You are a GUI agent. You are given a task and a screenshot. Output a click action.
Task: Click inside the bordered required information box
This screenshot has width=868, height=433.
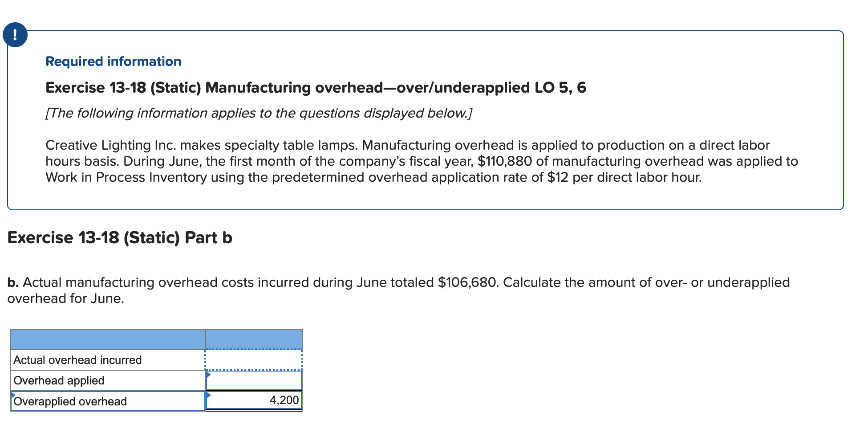pyautogui.click(x=423, y=120)
